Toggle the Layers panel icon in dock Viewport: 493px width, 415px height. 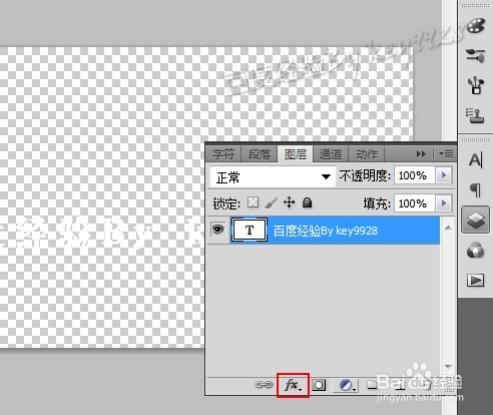tap(475, 220)
